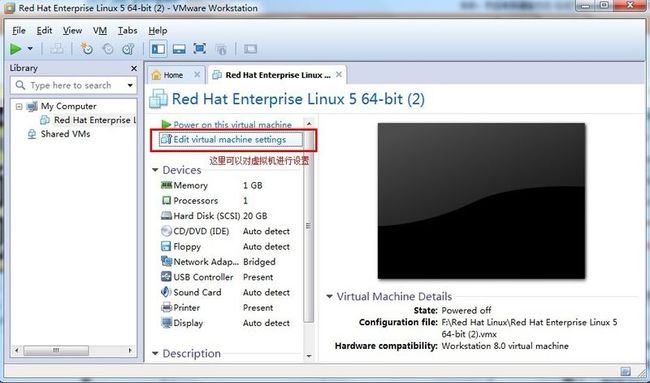
Task: Switch to the Home tab
Action: click(173, 75)
